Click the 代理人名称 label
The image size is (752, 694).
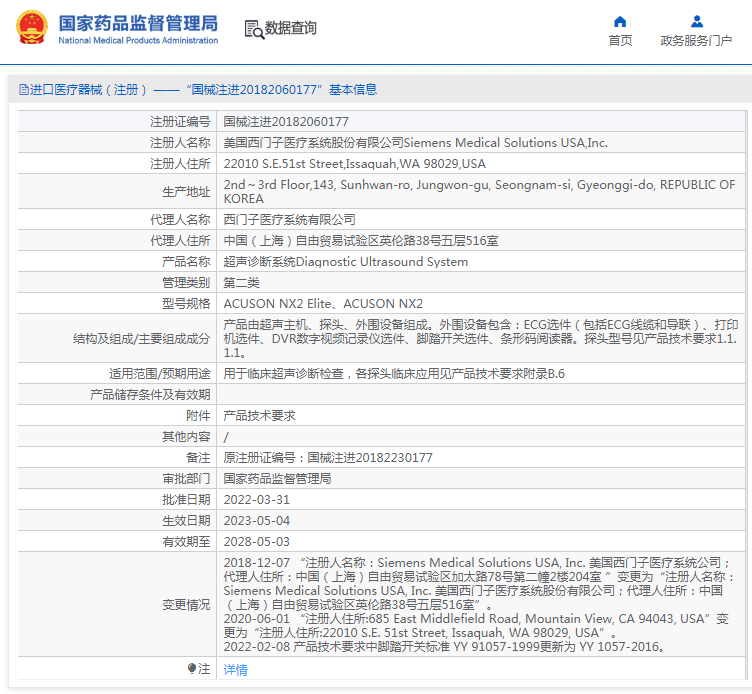coord(180,220)
